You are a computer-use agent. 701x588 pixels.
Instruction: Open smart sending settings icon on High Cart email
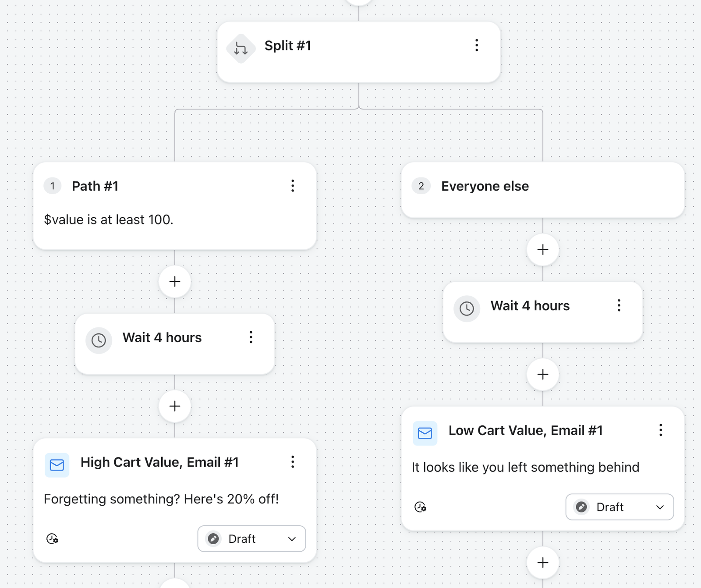[53, 538]
